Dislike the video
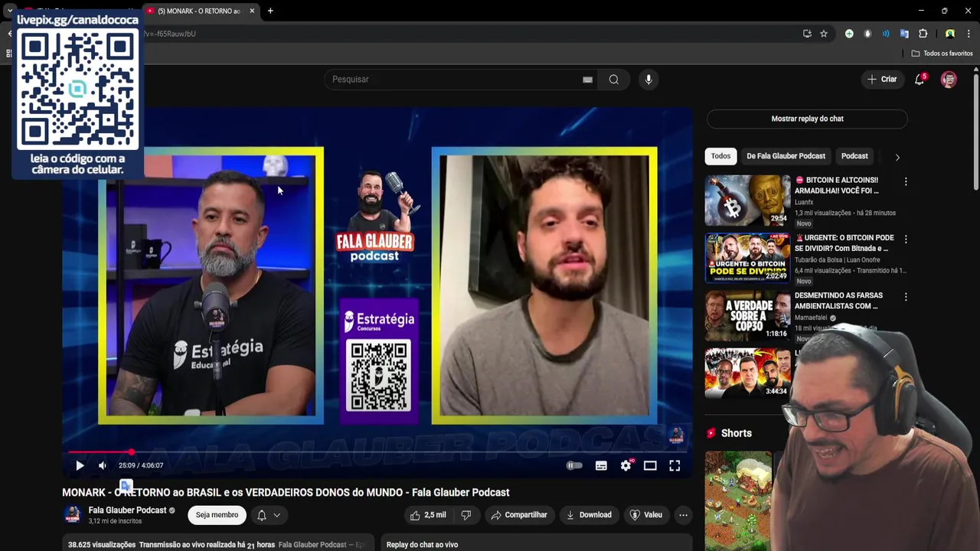This screenshot has width=980, height=551. [465, 515]
